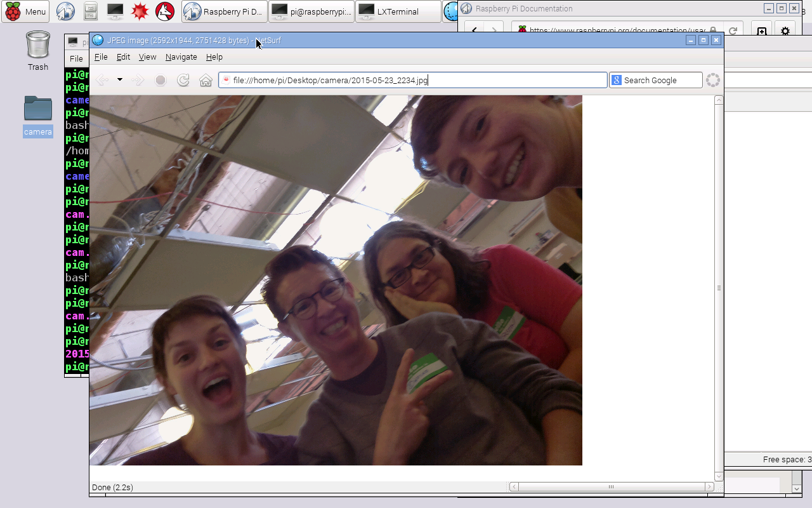Open the Trash icon on the desktop
The height and width of the screenshot is (508, 812).
(38, 51)
